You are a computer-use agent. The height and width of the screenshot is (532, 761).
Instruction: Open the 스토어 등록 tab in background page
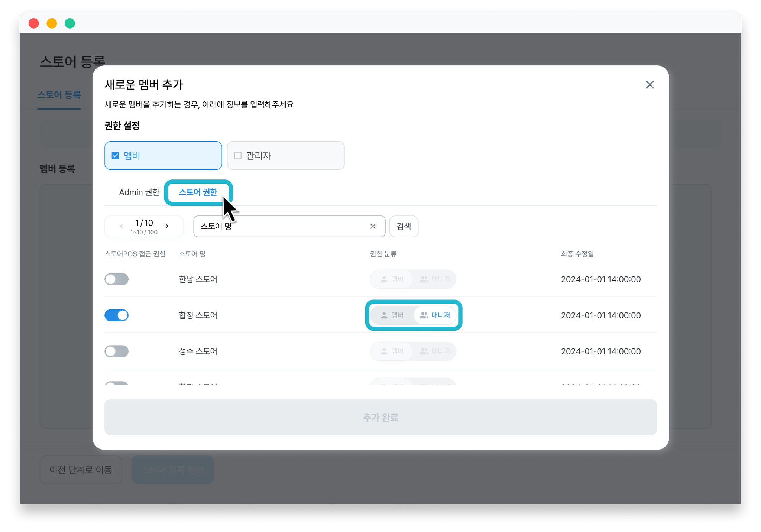(59, 95)
